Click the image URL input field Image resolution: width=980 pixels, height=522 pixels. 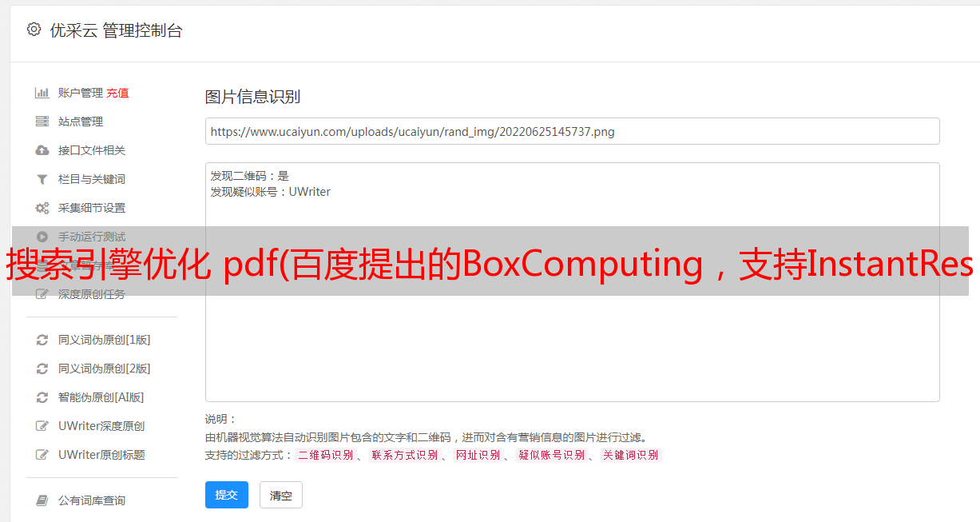572,131
